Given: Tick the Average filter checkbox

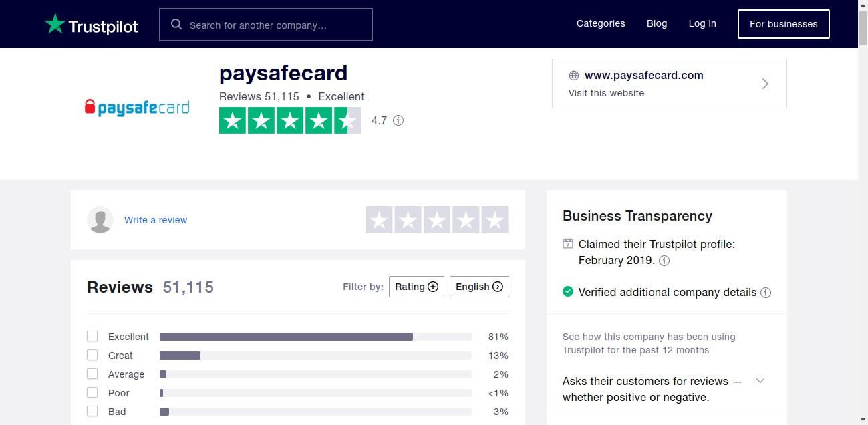Looking at the screenshot, I should (x=92, y=374).
